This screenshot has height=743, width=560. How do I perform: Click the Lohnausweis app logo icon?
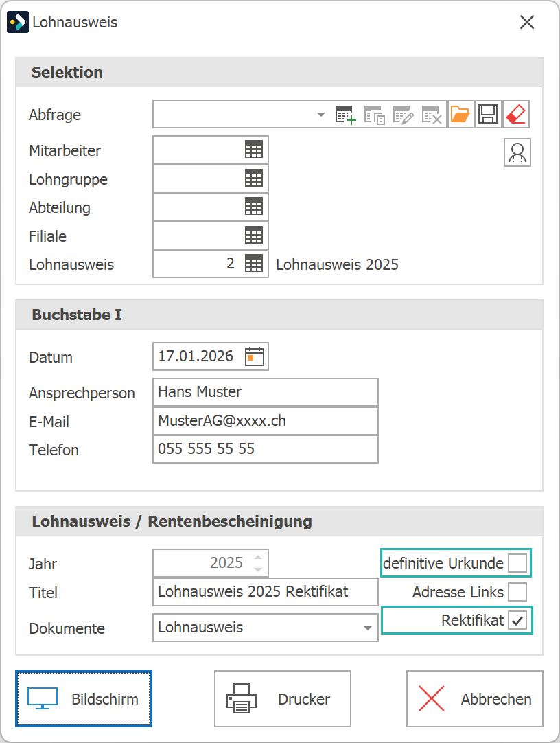tap(18, 22)
